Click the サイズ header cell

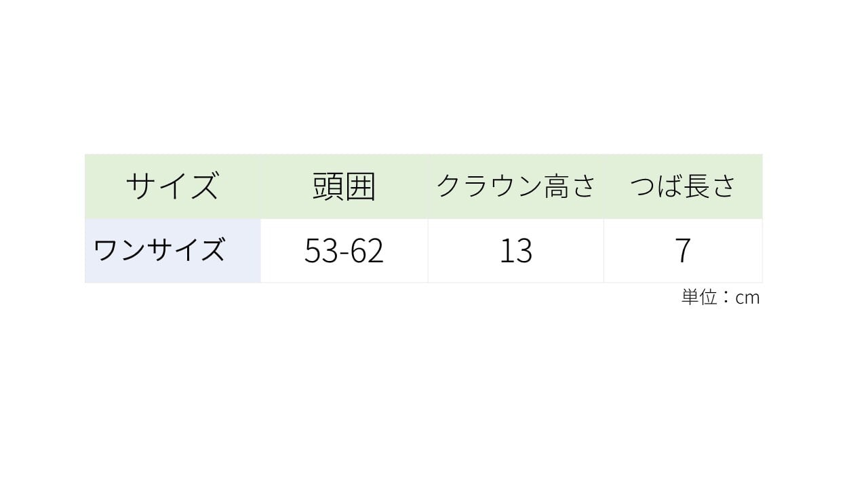172,186
